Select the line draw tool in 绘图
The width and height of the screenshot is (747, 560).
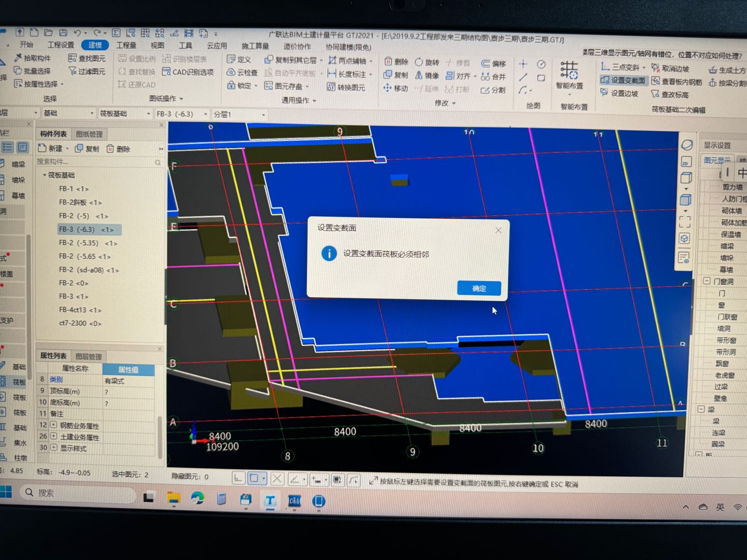(x=523, y=77)
